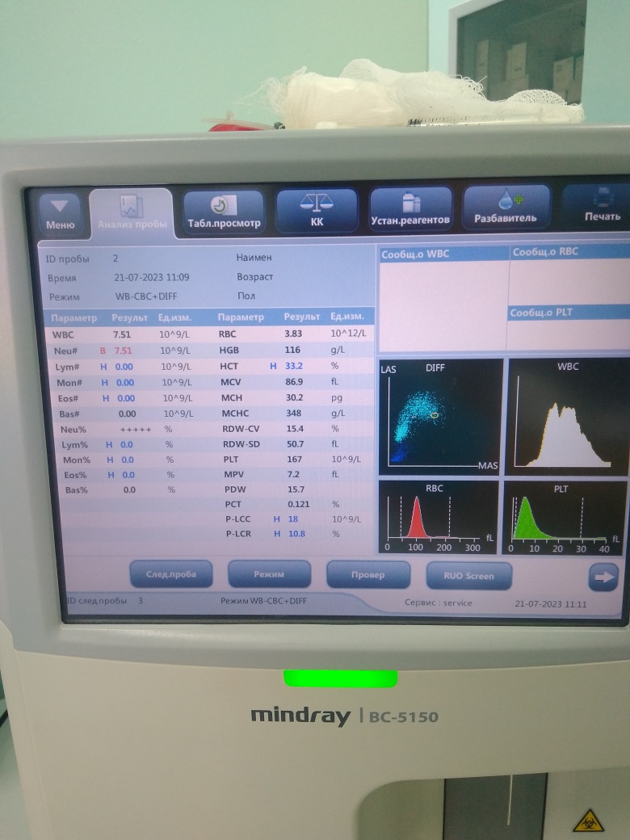The height and width of the screenshot is (840, 630).
Task: Select the WBC result row
Action: tap(129, 334)
